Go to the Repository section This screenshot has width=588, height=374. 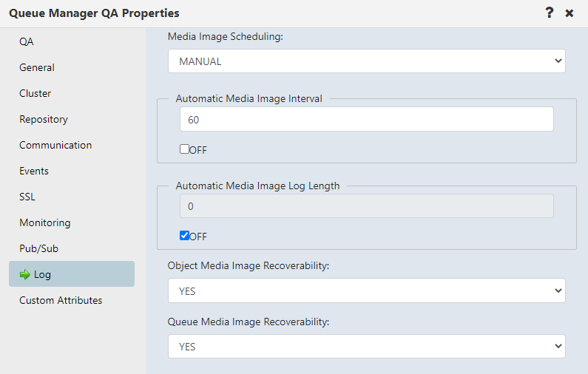[x=44, y=119]
